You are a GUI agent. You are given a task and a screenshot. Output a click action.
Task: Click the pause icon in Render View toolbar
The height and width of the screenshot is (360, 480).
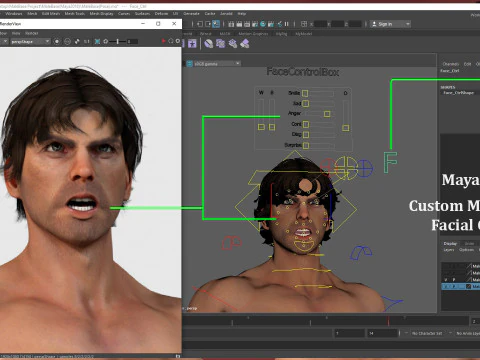[178, 41]
